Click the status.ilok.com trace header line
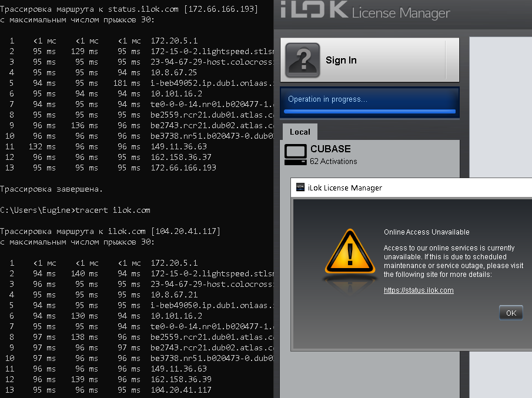 [129, 9]
